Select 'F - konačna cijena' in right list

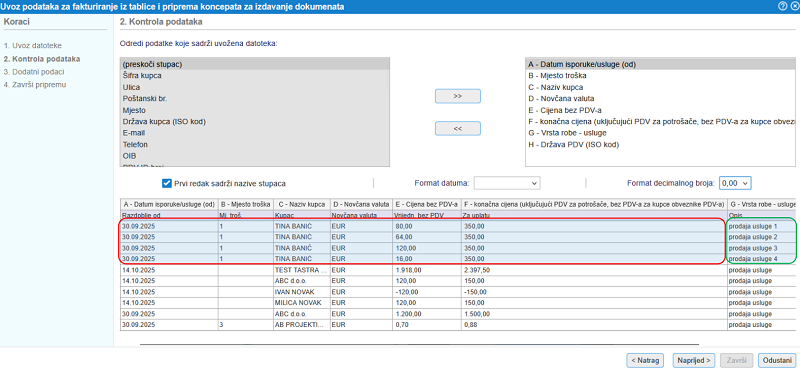(x=661, y=121)
